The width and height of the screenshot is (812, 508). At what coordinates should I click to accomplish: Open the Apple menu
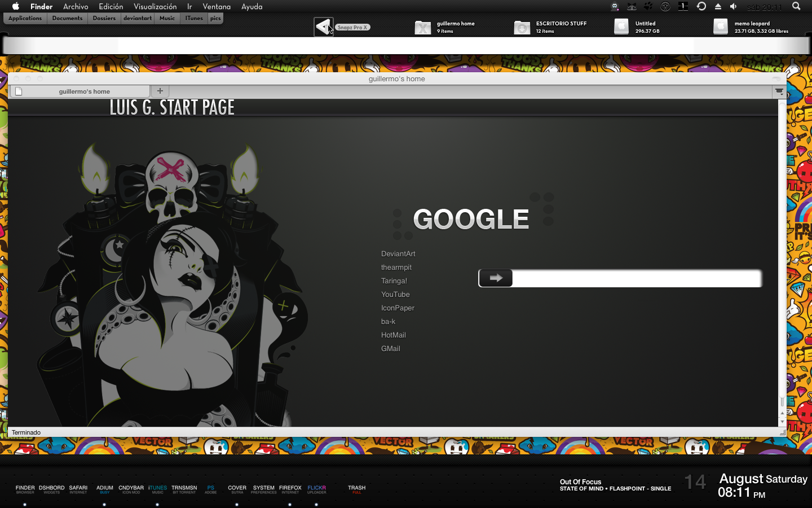16,6
